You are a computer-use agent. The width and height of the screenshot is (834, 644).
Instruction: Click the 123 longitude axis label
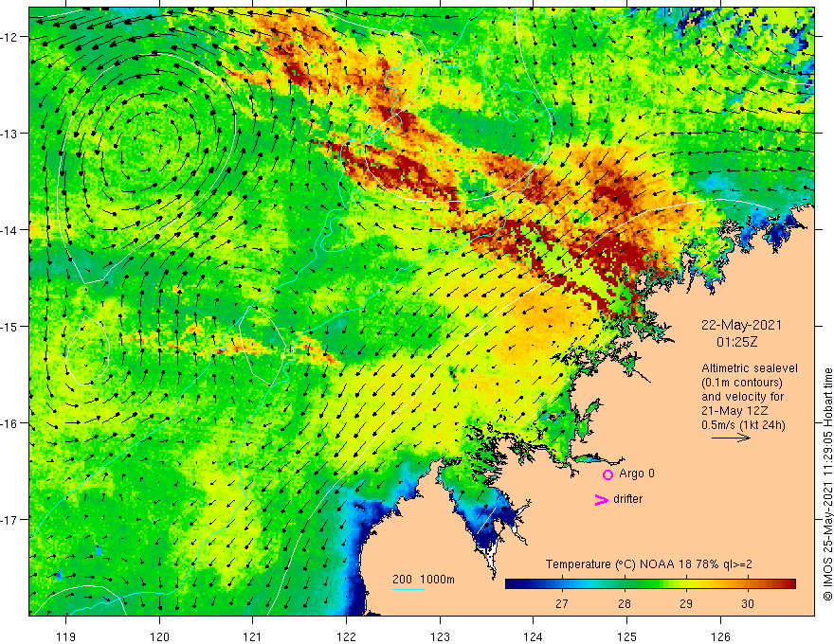(440, 636)
